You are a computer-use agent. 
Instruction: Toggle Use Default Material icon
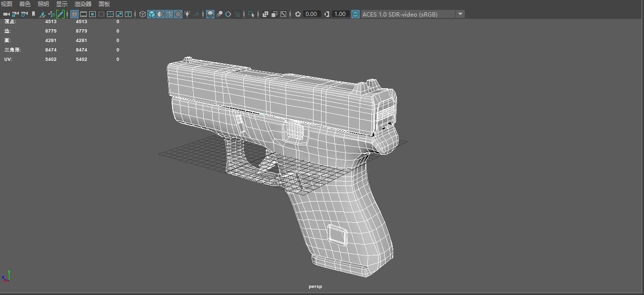point(160,14)
